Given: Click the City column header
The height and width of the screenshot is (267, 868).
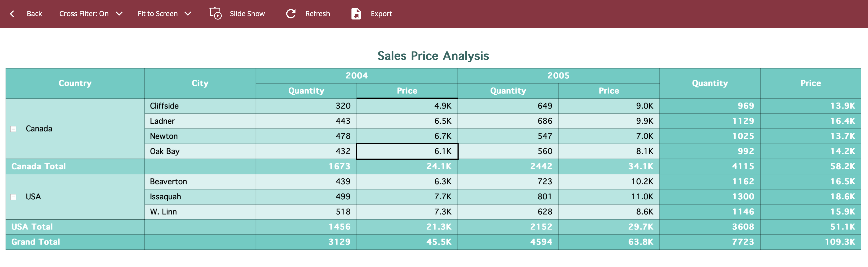Looking at the screenshot, I should [200, 83].
